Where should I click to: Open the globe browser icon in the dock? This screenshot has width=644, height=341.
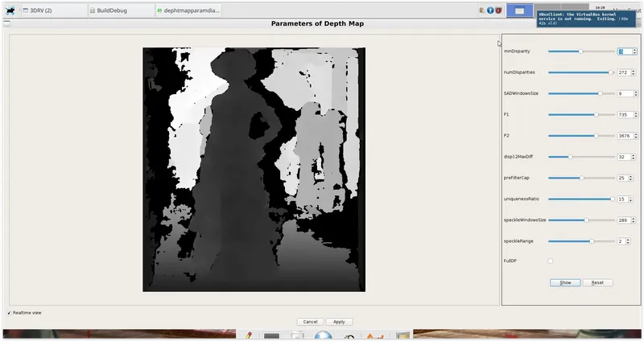[324, 336]
